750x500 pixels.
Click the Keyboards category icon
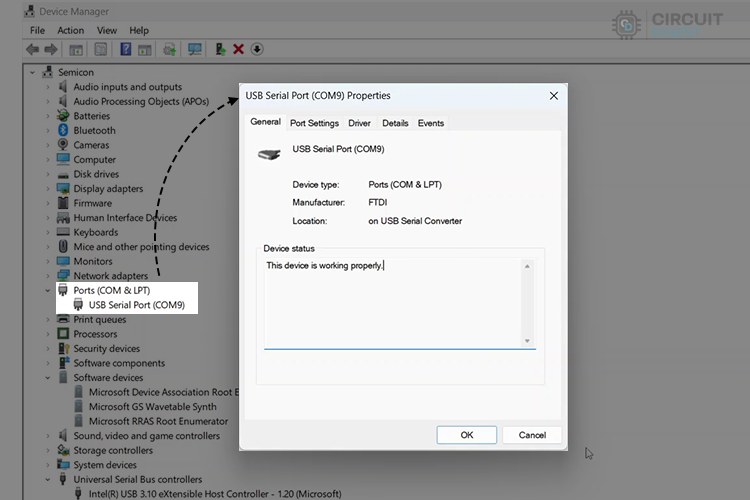[63, 232]
